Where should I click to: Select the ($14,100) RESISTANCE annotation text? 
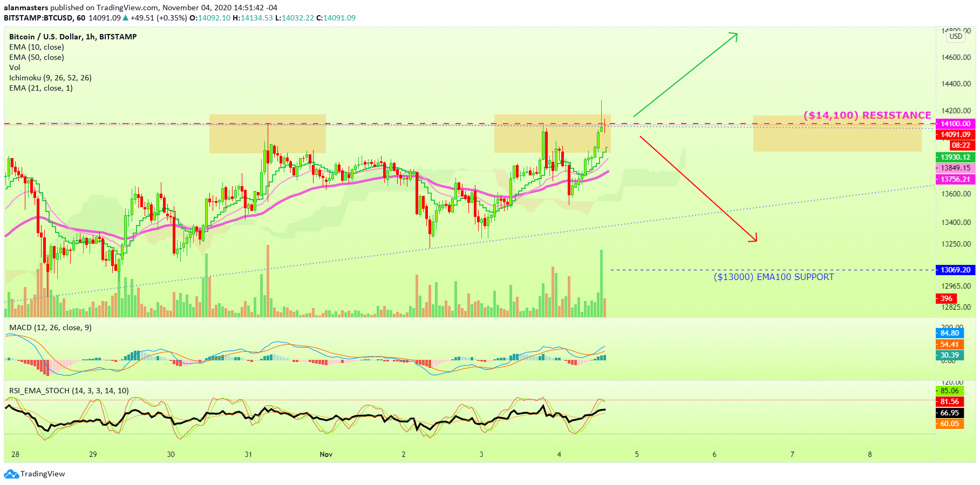tap(867, 115)
